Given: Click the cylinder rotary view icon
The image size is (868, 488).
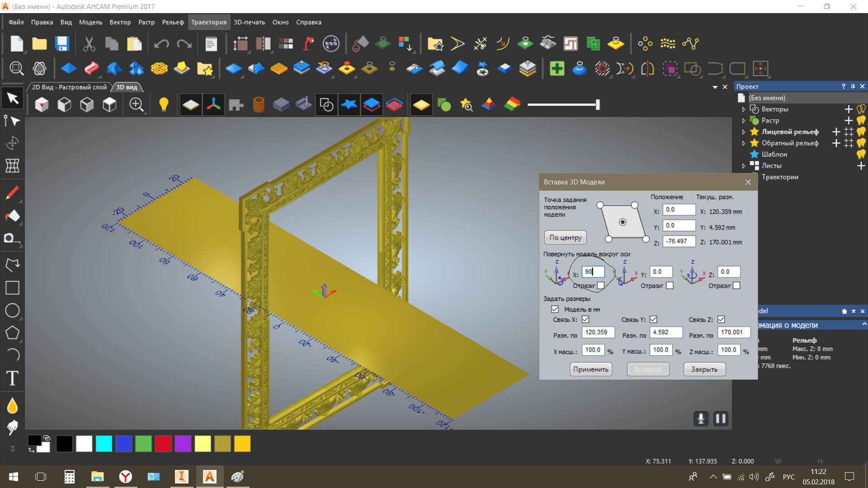Looking at the screenshot, I should [259, 105].
